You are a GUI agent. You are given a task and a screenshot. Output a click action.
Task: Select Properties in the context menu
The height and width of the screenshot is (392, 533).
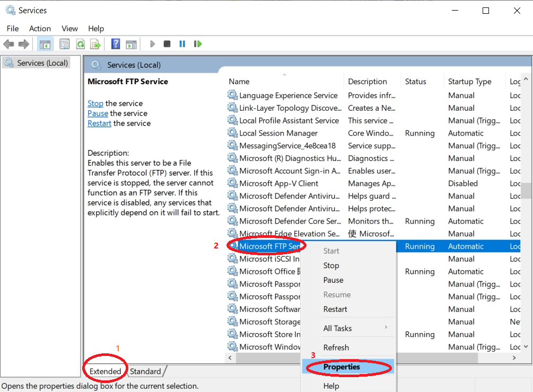point(348,367)
